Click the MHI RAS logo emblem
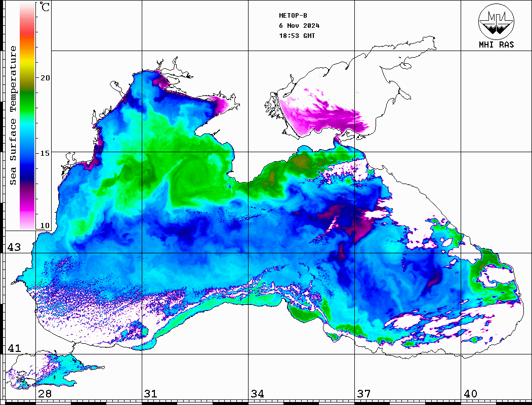The width and height of the screenshot is (532, 405). coord(496,21)
